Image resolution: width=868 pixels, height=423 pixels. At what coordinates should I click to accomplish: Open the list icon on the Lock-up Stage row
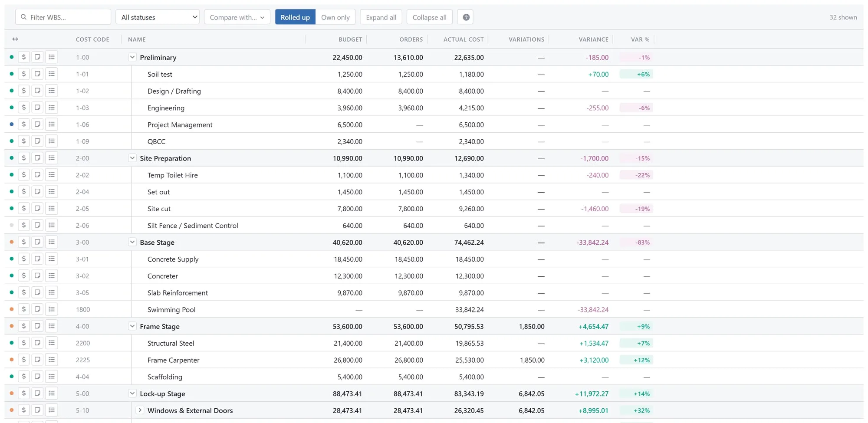click(x=52, y=393)
